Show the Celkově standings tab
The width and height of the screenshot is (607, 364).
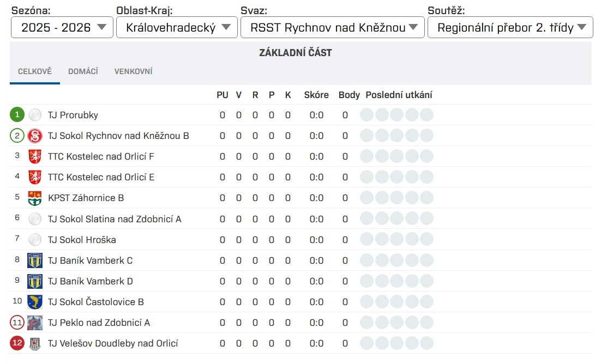(35, 71)
